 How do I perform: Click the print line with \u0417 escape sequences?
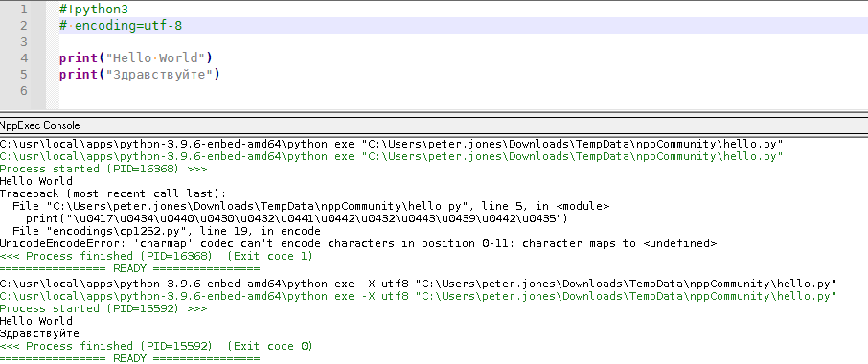tap(297, 218)
